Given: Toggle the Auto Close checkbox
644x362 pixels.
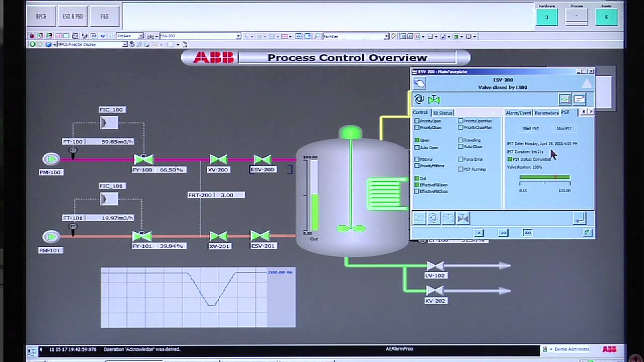Looking at the screenshot, I should 460,147.
